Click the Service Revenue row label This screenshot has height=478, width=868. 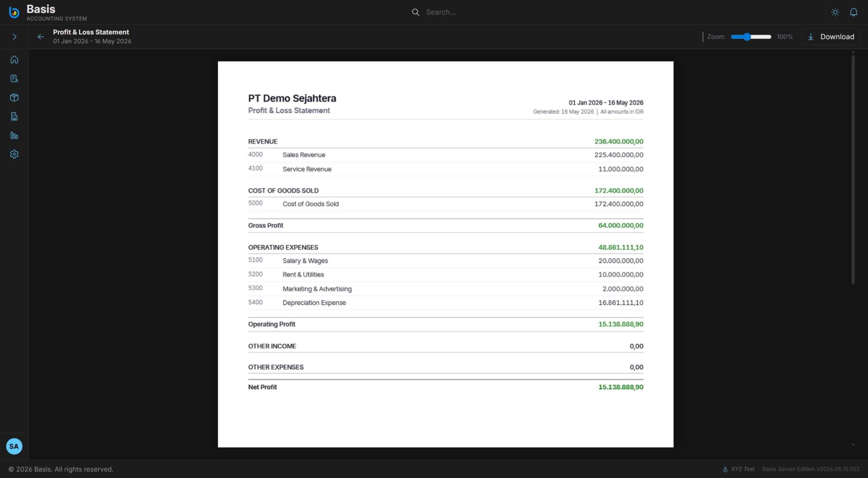pos(307,169)
